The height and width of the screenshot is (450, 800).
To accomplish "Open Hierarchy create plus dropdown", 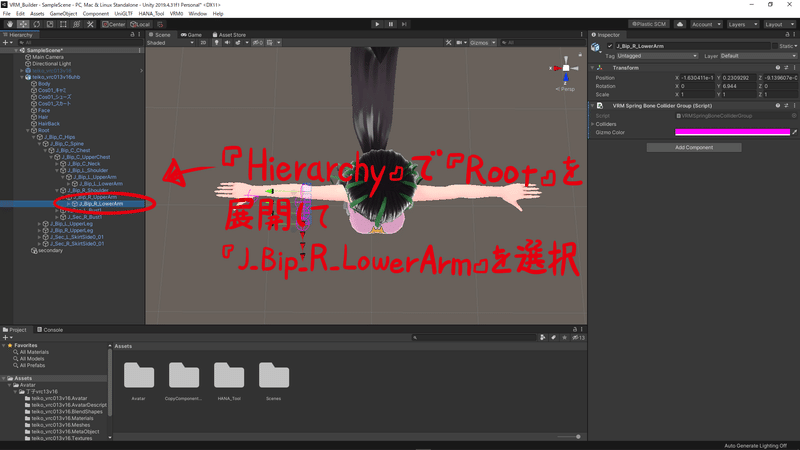I will click(x=7, y=43).
